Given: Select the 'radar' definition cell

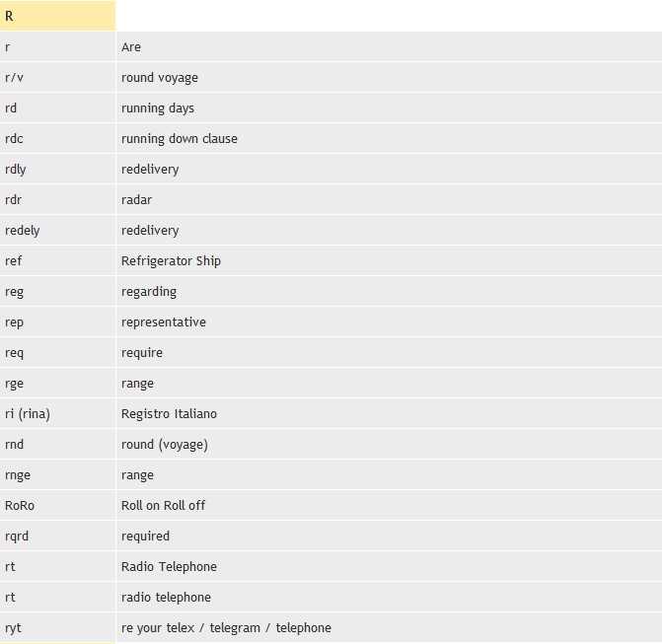Looking at the screenshot, I should tap(136, 200).
